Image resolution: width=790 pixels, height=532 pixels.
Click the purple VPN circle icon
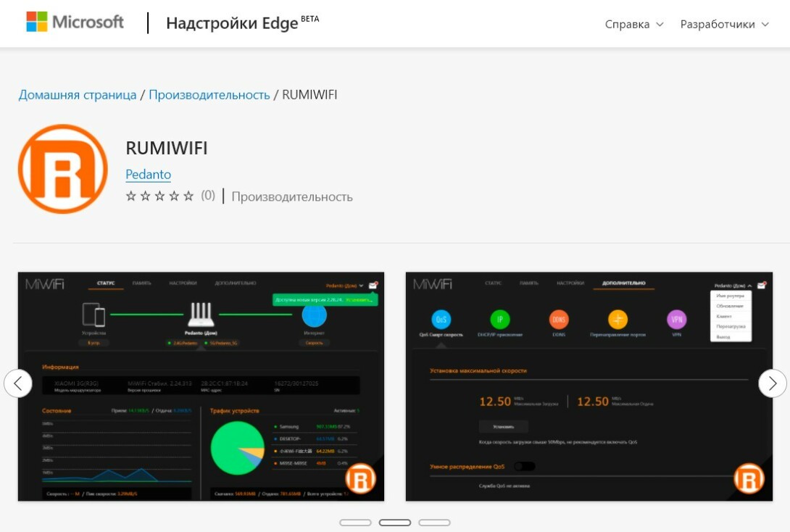(x=677, y=320)
